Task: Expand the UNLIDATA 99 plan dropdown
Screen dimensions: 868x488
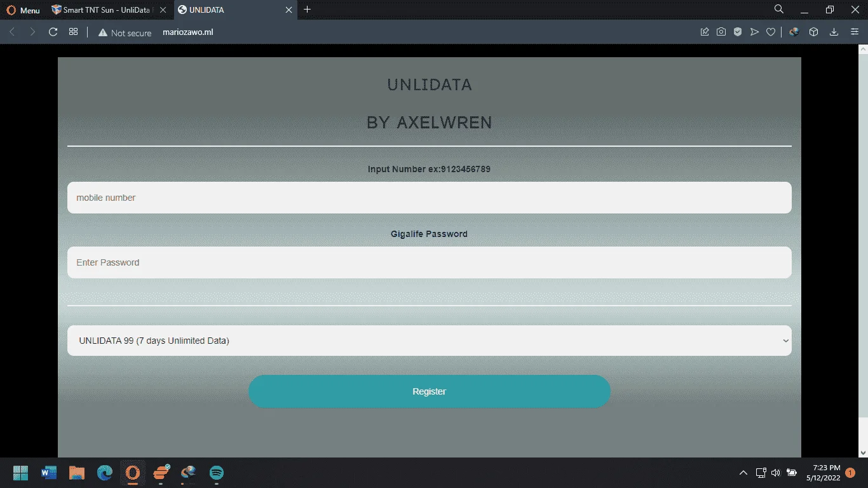Action: 430,341
